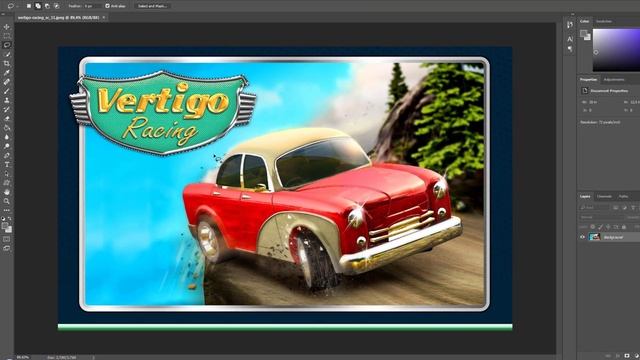Click the Background layer thumbnail
This screenshot has width=640, height=360.
coord(595,237)
